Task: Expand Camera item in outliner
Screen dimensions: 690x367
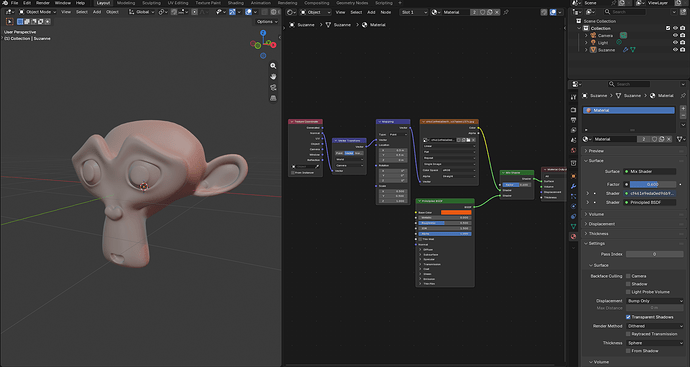Action: click(586, 36)
